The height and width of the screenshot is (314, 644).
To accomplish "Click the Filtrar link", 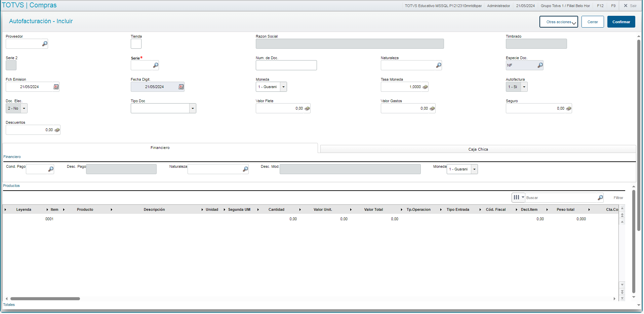I will pyautogui.click(x=618, y=198).
